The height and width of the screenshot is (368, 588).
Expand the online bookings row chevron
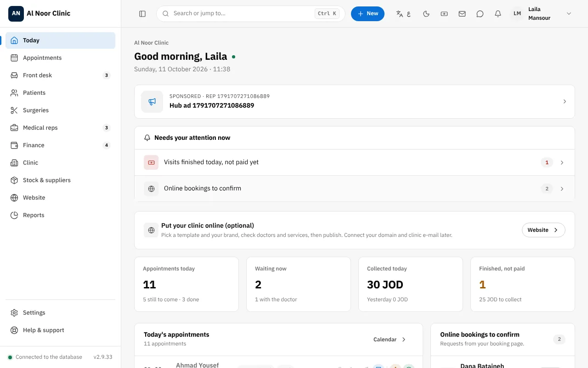(562, 189)
